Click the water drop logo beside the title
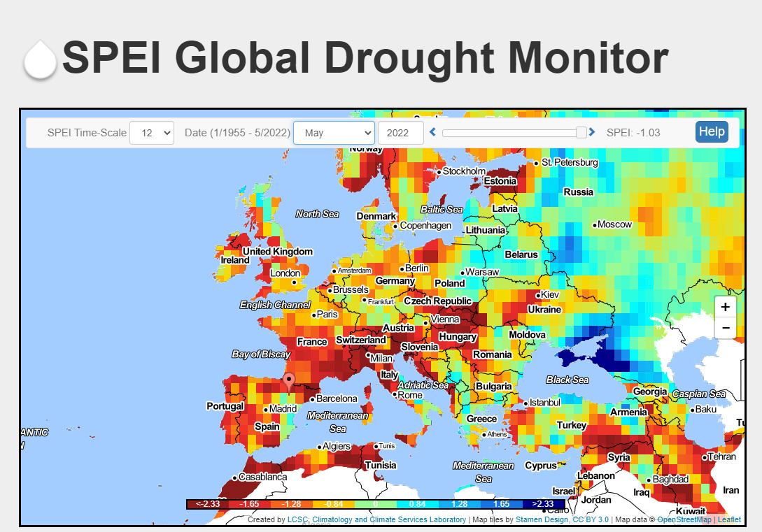This screenshot has height=532, width=762. pyautogui.click(x=40, y=60)
